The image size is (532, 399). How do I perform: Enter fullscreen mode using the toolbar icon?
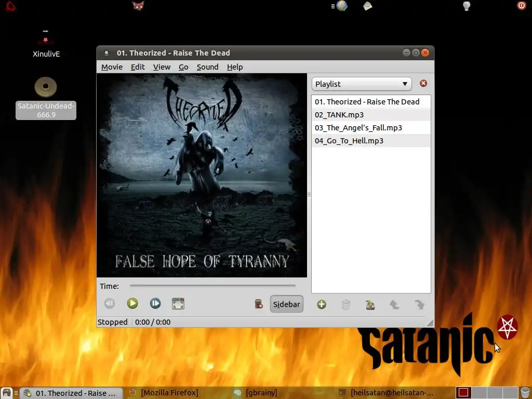pyautogui.click(x=178, y=303)
